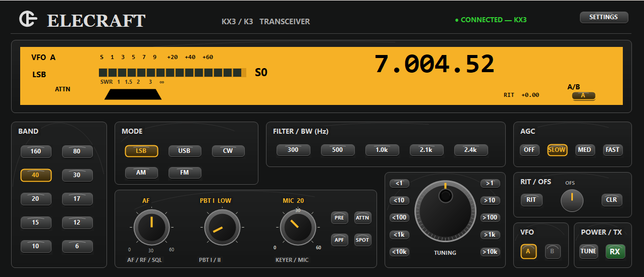Image resolution: width=644 pixels, height=277 pixels.
Task: Select the 6 meter band
Action: pos(77,246)
